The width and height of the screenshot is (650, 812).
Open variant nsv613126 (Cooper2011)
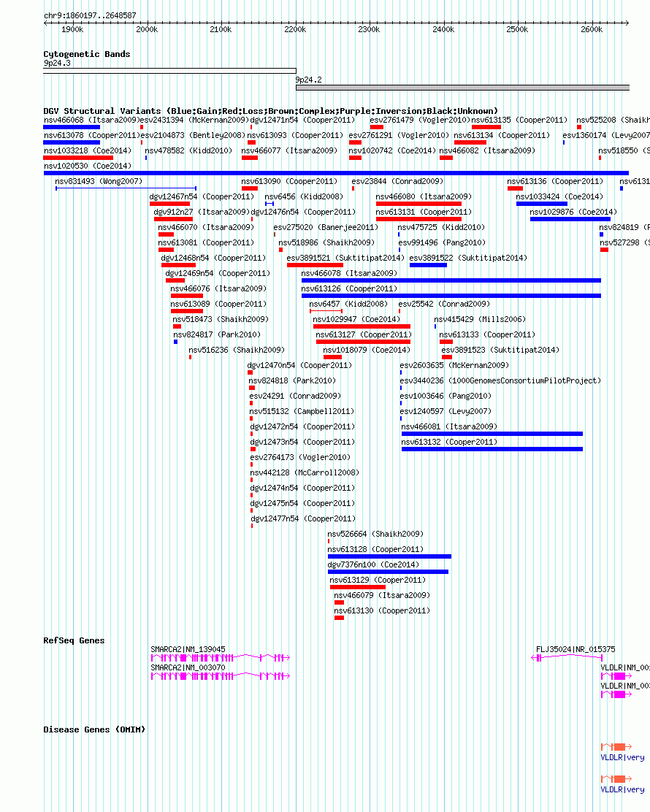coord(350,289)
